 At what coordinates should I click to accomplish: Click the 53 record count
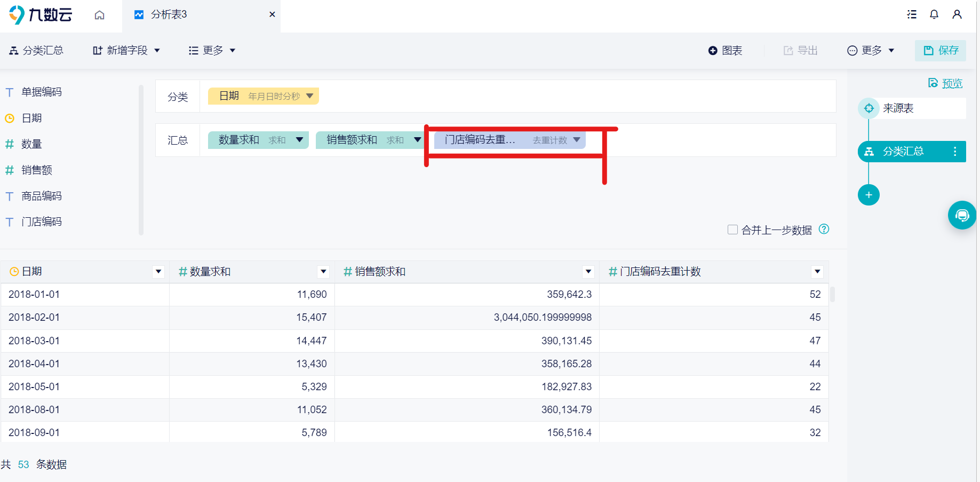tap(23, 464)
